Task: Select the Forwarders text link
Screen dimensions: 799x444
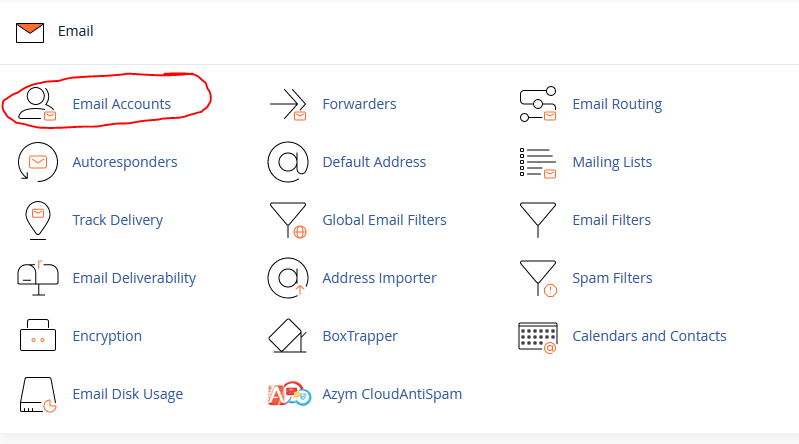Action: click(359, 104)
